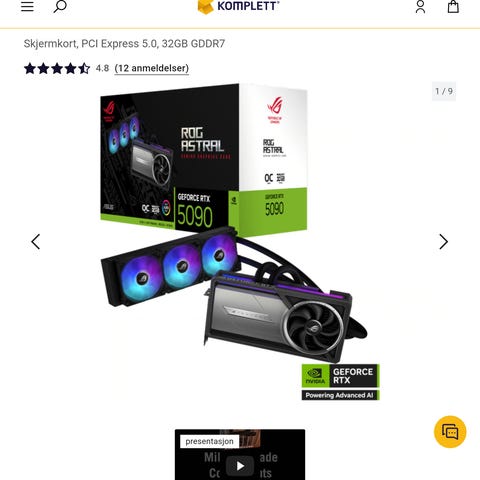This screenshot has height=480, width=480.
Task: Click the star rating display
Action: coord(57,68)
